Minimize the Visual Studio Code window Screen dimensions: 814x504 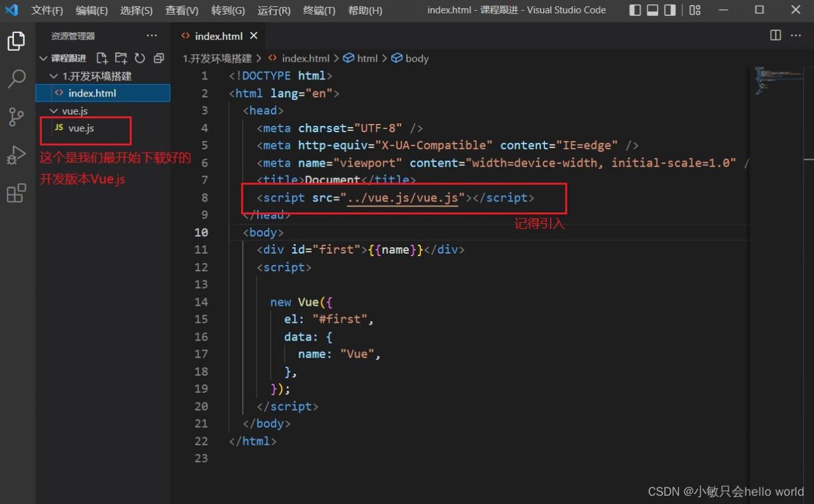point(724,10)
